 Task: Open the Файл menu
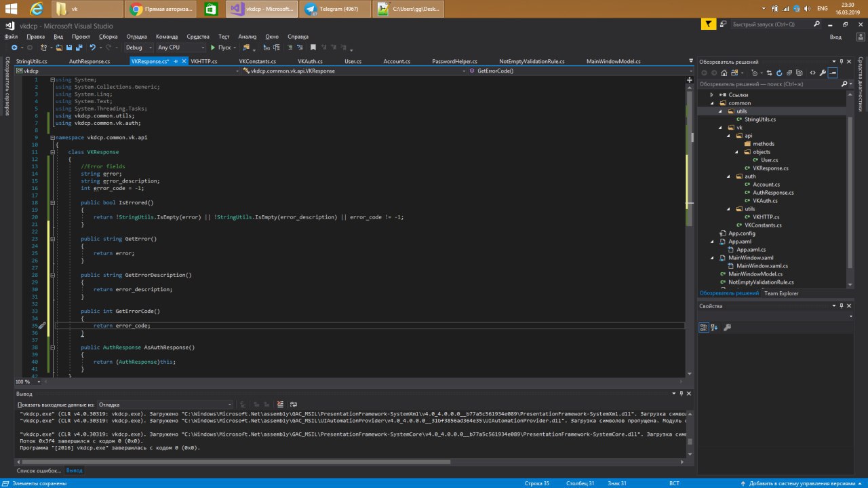[x=11, y=37]
